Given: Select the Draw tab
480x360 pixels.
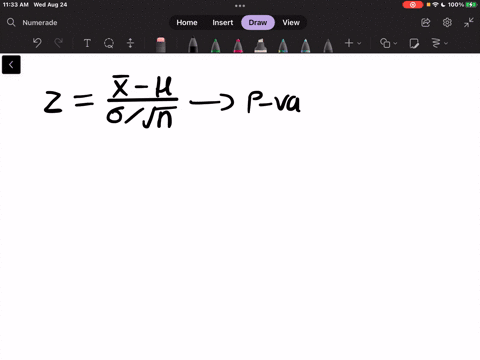Looking at the screenshot, I should click(258, 23).
